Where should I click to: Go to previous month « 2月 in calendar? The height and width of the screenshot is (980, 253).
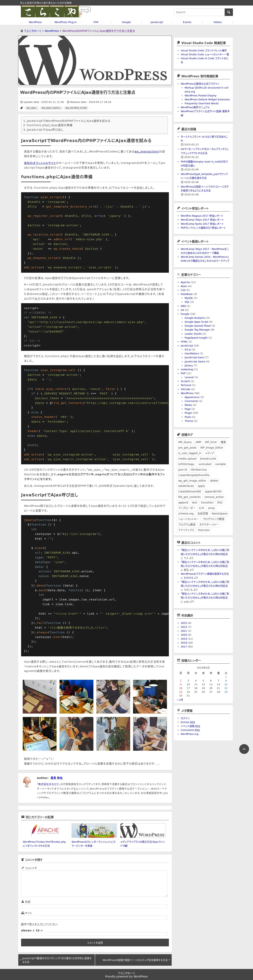(x=180, y=700)
